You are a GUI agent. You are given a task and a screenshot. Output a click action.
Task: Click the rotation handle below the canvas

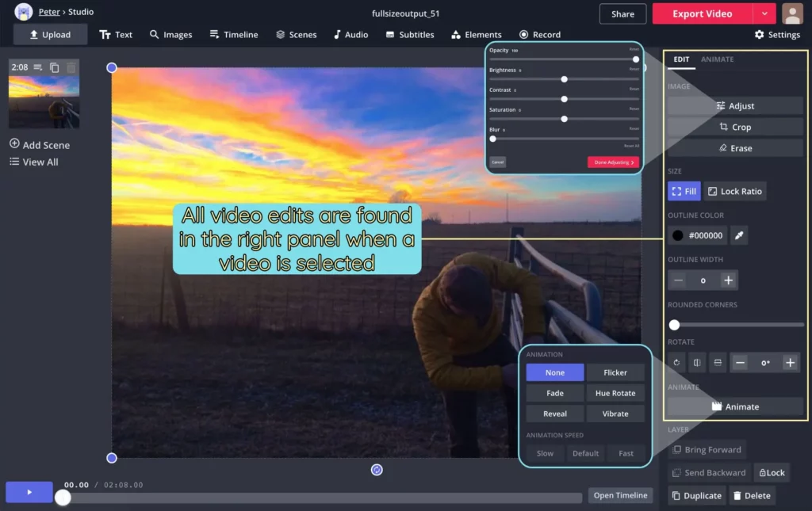[x=377, y=470]
